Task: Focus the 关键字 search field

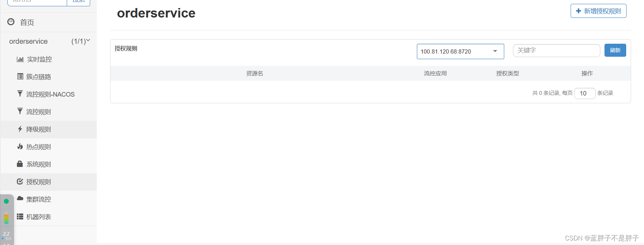Action: pyautogui.click(x=556, y=50)
